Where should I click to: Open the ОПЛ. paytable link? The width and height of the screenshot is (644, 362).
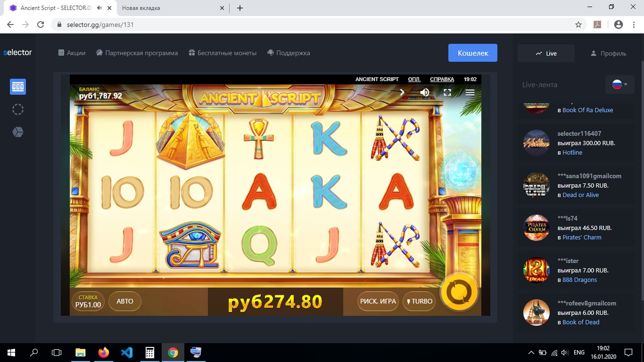point(414,79)
